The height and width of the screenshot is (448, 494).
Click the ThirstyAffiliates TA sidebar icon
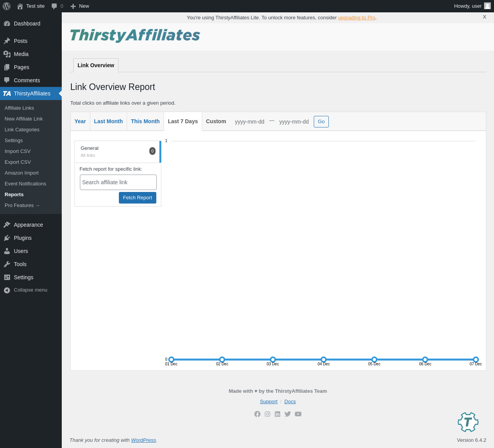(x=7, y=93)
